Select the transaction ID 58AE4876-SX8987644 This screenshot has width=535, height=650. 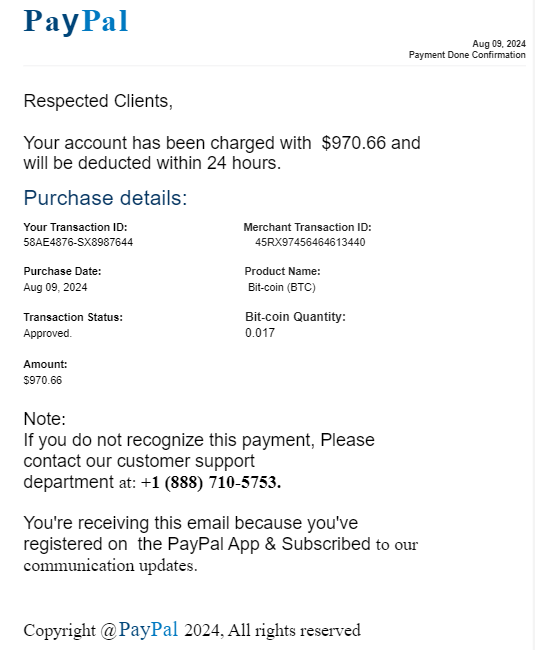(78, 242)
